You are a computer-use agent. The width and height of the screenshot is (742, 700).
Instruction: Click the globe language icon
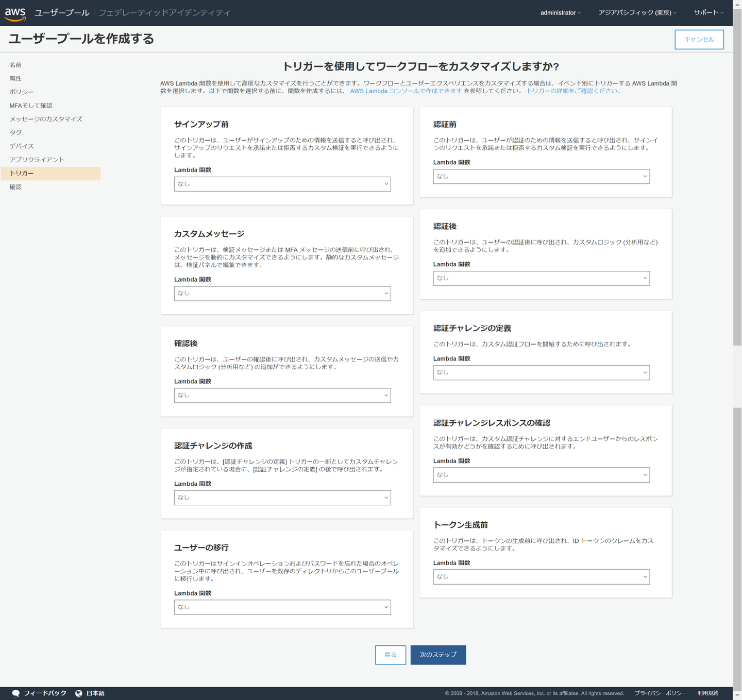79,693
